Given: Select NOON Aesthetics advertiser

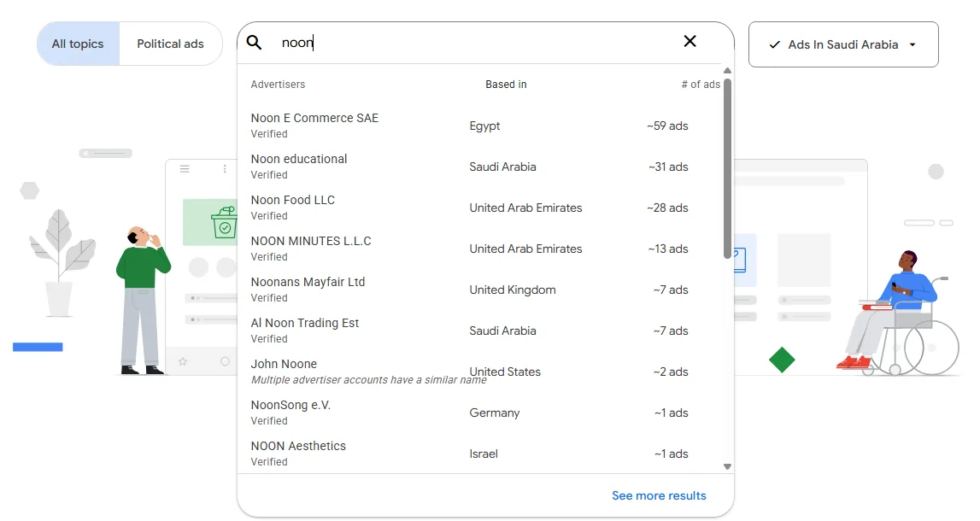Looking at the screenshot, I should (480, 454).
